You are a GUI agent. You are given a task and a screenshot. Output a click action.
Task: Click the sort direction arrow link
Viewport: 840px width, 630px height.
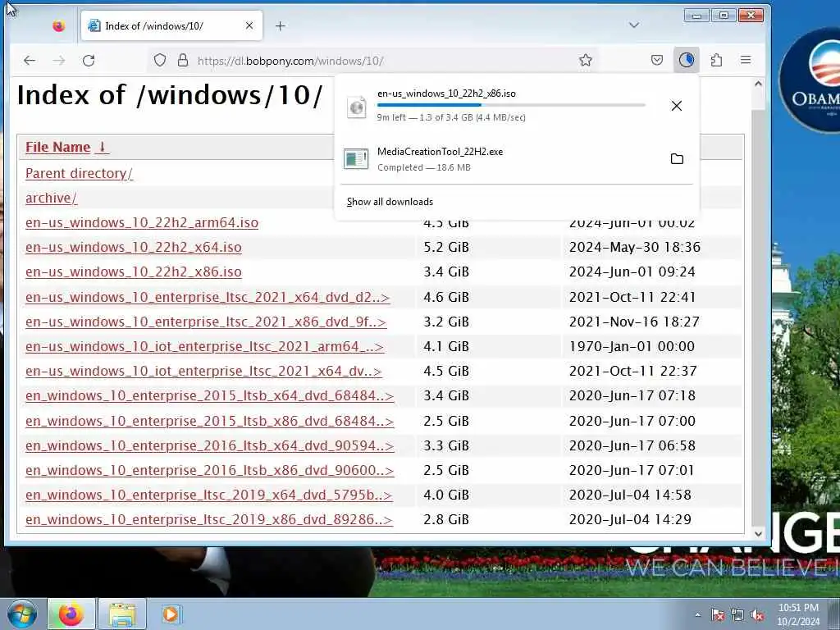pos(102,148)
